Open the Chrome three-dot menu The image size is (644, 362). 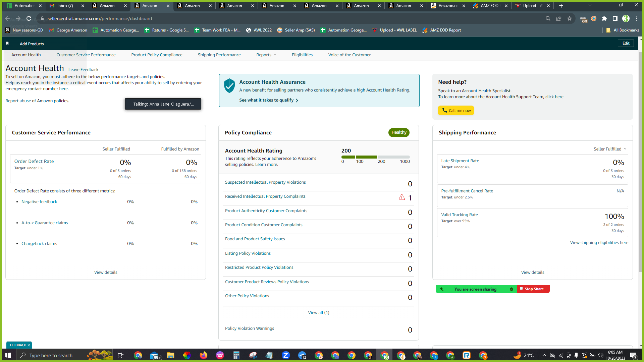click(x=637, y=18)
